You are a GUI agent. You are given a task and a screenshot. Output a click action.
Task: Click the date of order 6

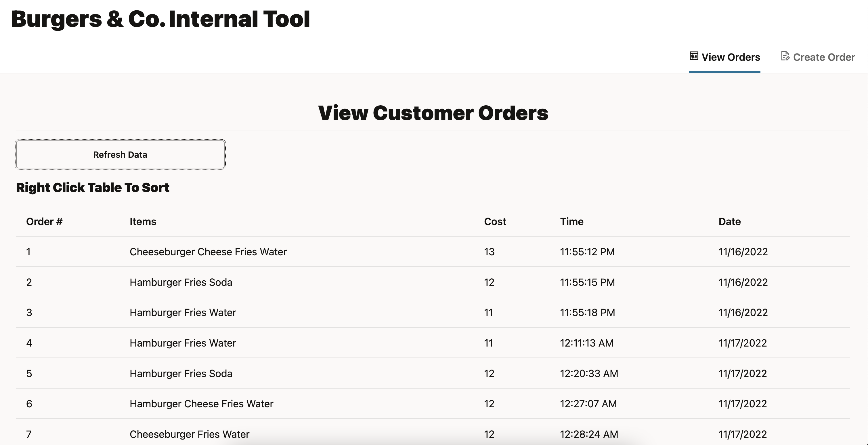click(x=743, y=404)
